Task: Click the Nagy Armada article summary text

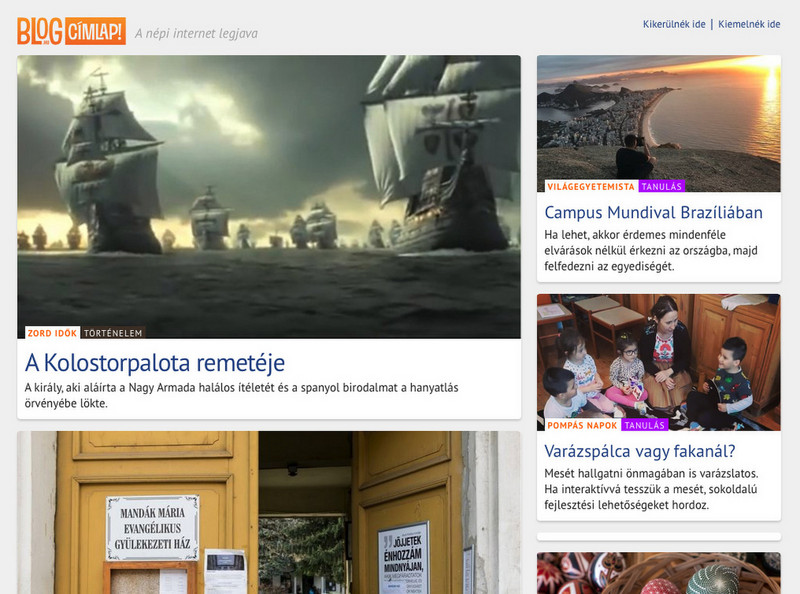Action: pos(241,395)
